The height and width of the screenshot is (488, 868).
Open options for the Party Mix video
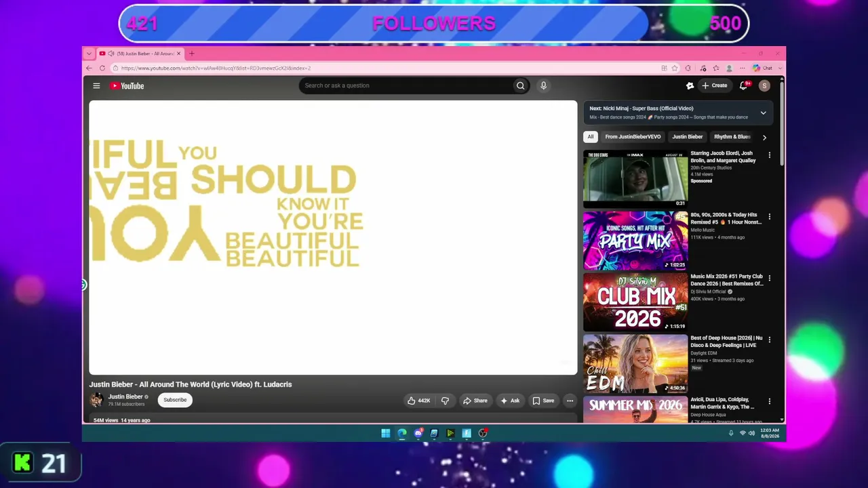click(x=769, y=217)
